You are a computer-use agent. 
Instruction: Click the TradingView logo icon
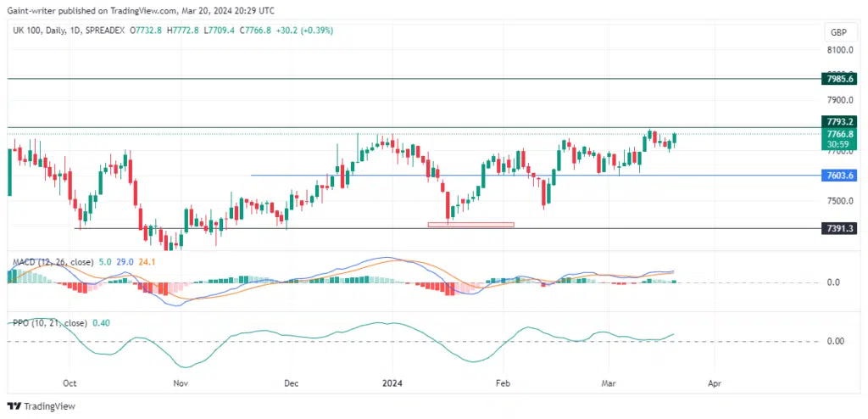pos(14,405)
